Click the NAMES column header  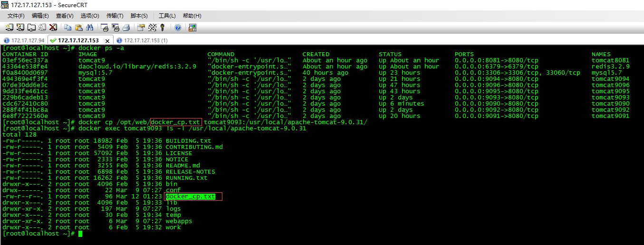point(601,54)
